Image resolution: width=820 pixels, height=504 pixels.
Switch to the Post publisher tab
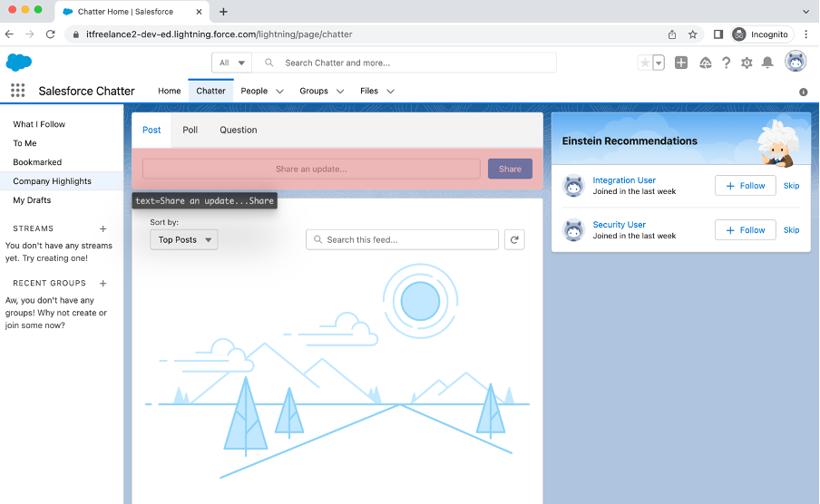[151, 130]
